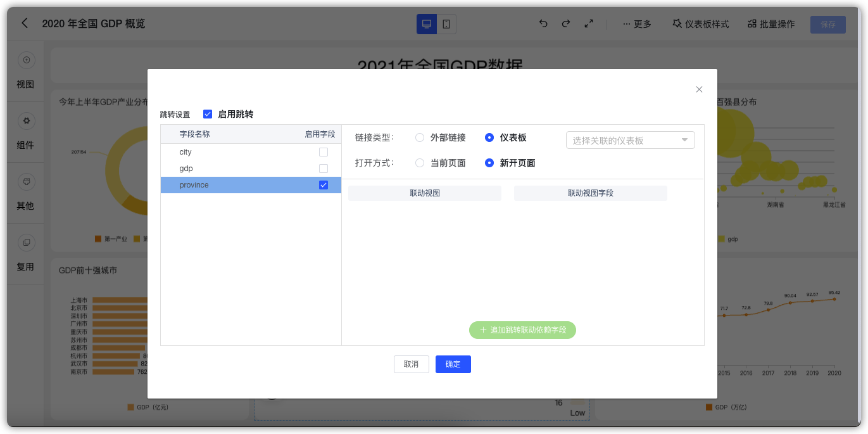
Task: Click the 确定 button
Action: tap(453, 364)
